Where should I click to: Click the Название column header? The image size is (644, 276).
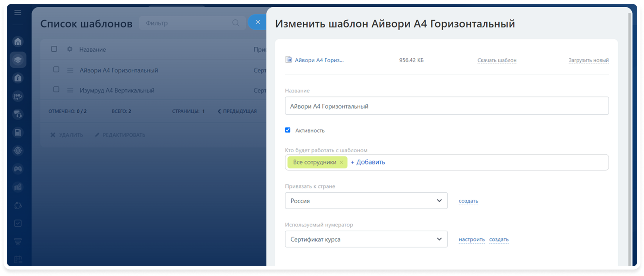pos(93,50)
